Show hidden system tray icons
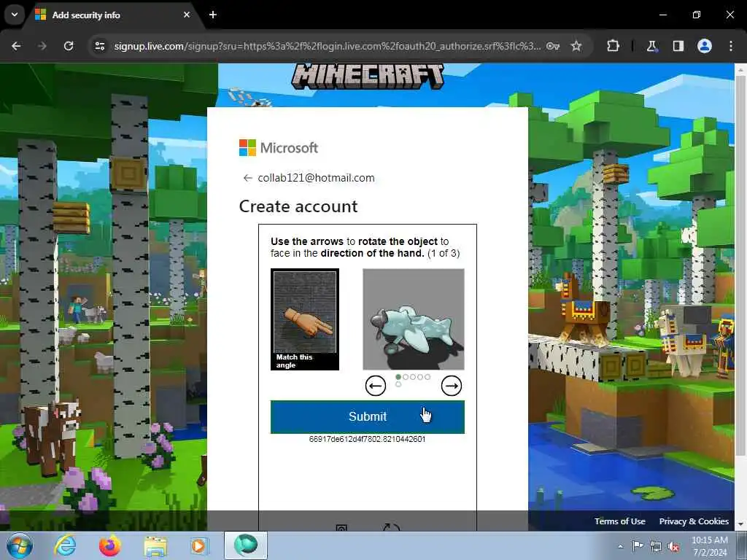The height and width of the screenshot is (560, 747). tap(620, 546)
